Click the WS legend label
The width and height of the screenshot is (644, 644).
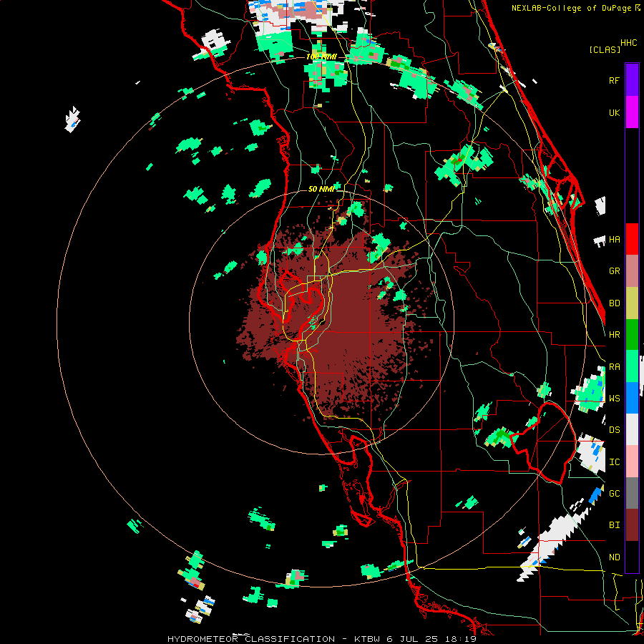pyautogui.click(x=614, y=399)
